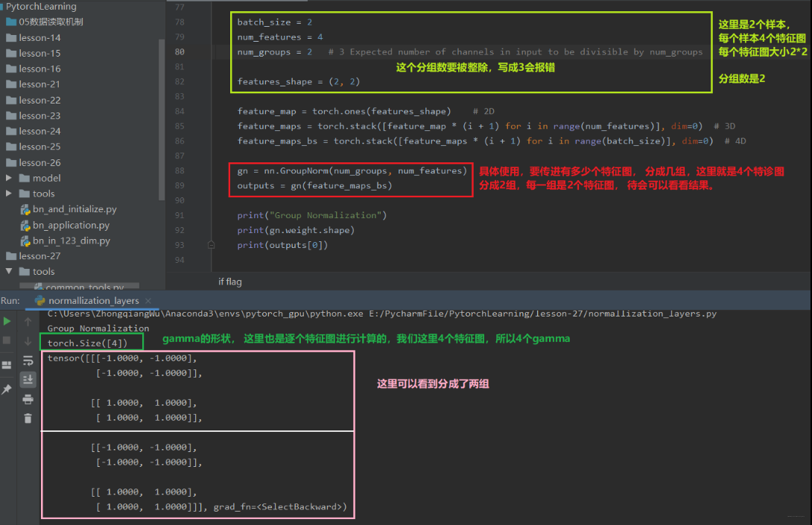Expand the model folder arrow
The height and width of the screenshot is (525, 812).
coord(8,177)
